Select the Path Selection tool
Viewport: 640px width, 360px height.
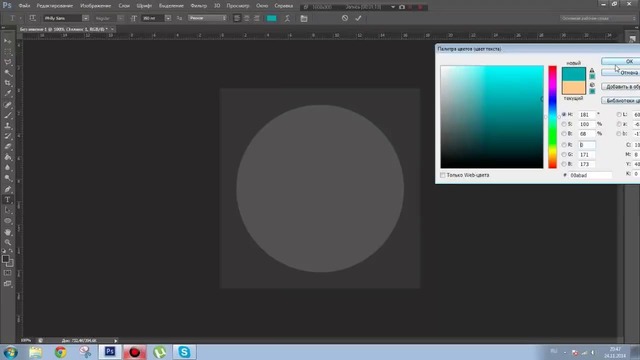tap(8, 211)
